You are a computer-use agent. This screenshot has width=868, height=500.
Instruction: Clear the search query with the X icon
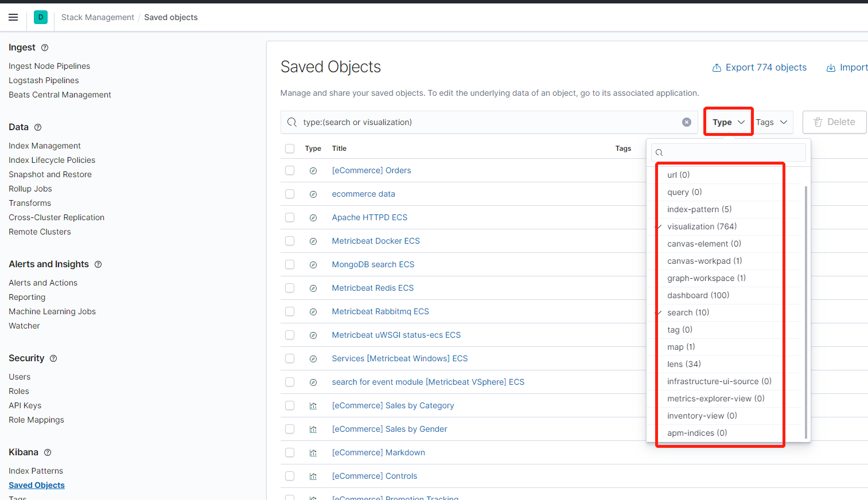point(687,122)
